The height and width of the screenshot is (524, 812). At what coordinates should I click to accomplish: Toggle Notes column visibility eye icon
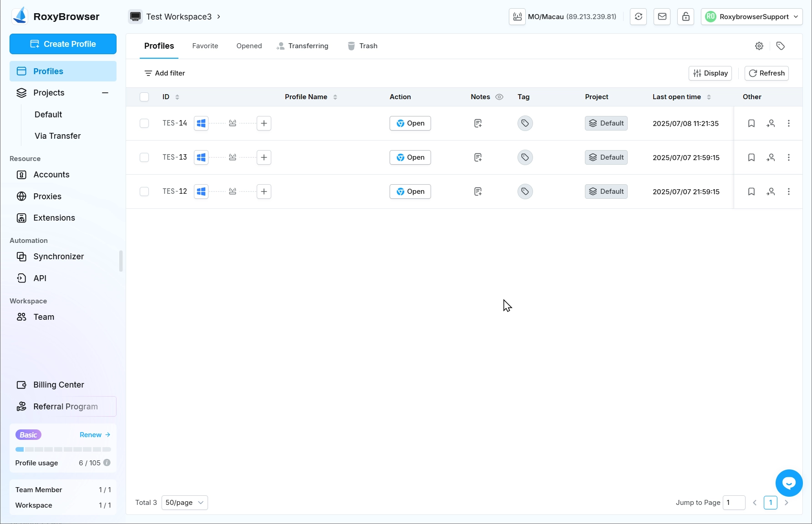[499, 97]
